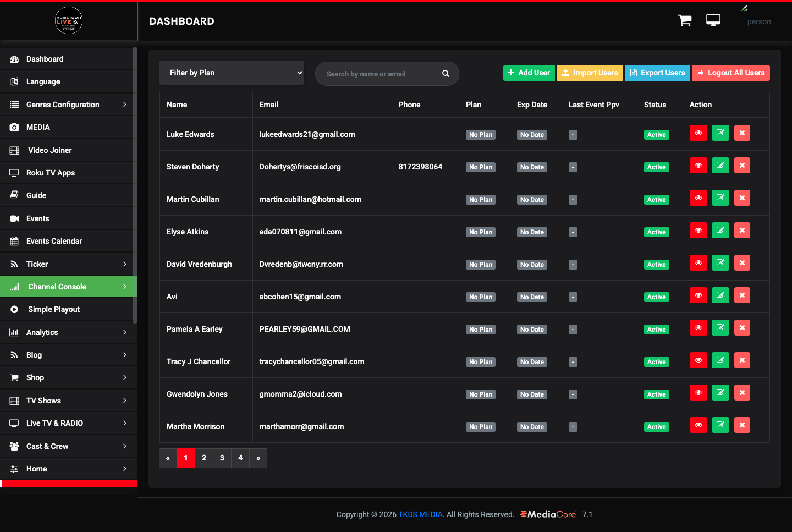Edit user Gwendolyn Jones
Image resolution: width=792 pixels, height=532 pixels.
pos(720,393)
